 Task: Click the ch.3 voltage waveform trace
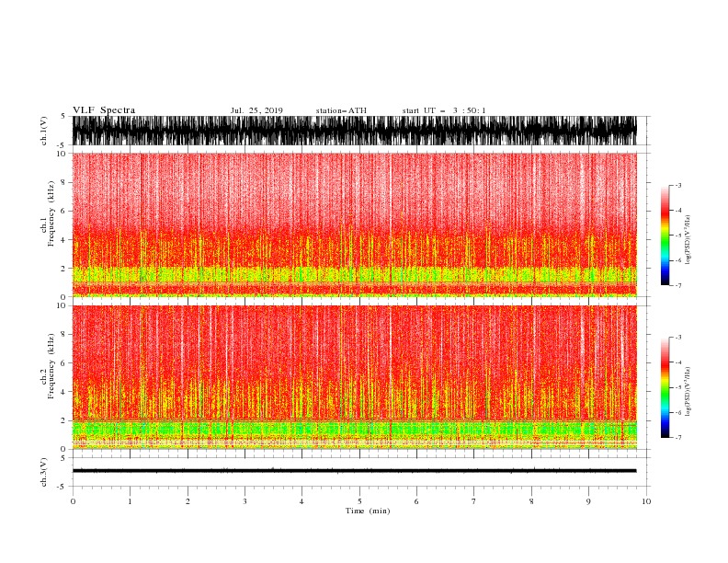click(x=354, y=471)
